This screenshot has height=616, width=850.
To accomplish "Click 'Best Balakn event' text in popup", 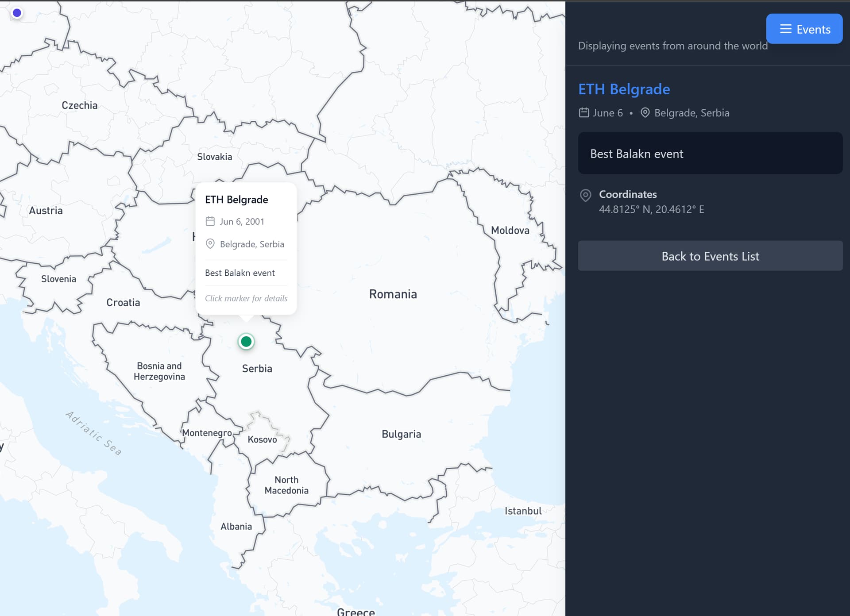I will click(x=240, y=273).
